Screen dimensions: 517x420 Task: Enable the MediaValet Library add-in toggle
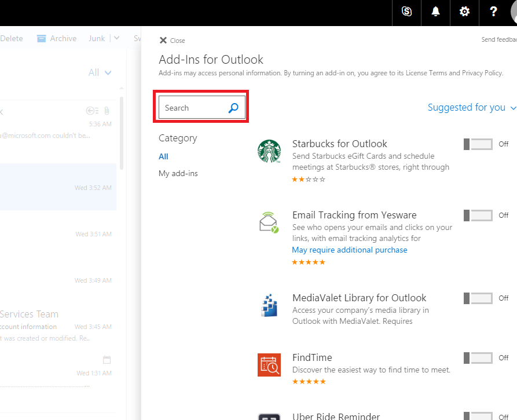pos(478,298)
